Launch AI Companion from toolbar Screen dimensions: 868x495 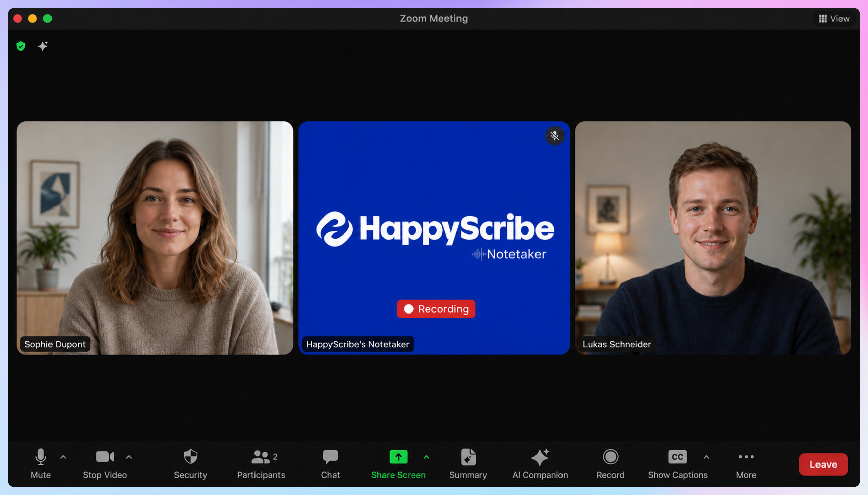pos(540,464)
